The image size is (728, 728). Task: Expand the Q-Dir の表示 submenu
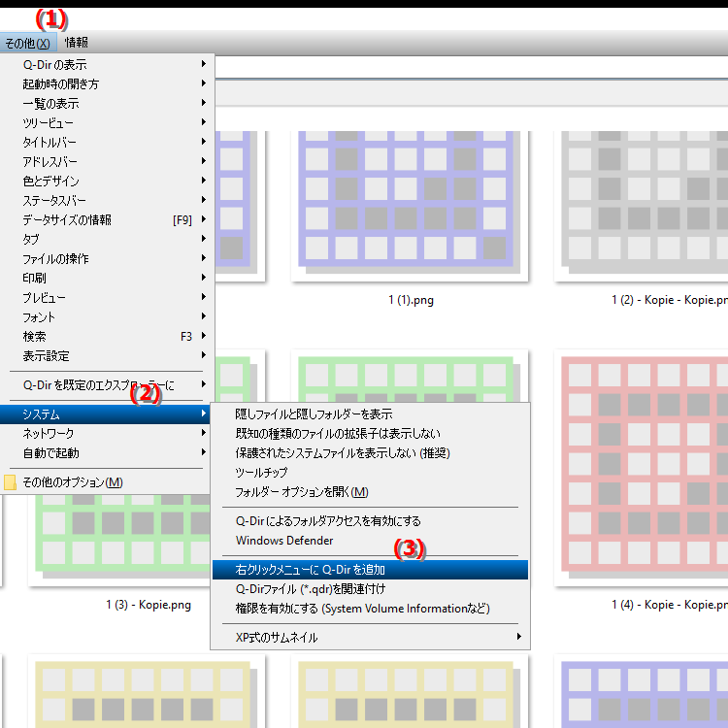(x=106, y=64)
